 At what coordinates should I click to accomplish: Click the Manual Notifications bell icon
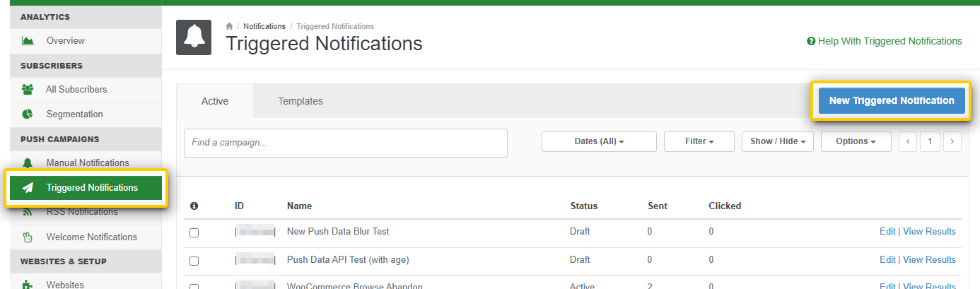click(x=28, y=163)
